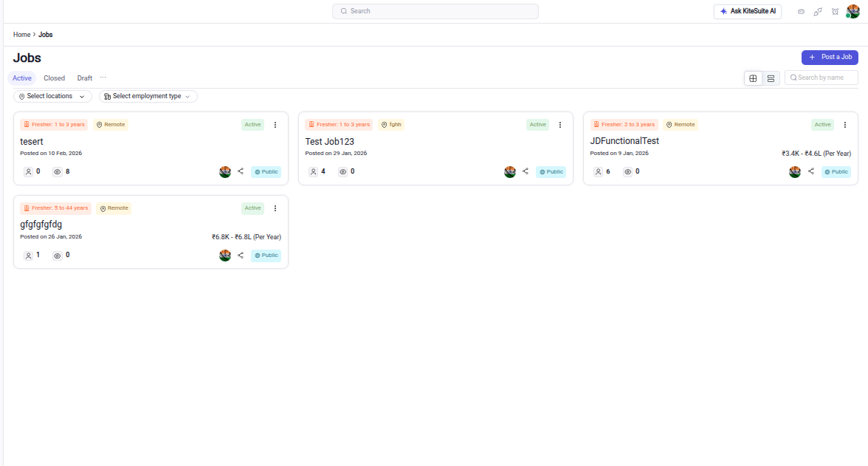This screenshot has height=466, width=868.
Task: Click applicants icon on JDFunctionalTest card
Action: pyautogui.click(x=598, y=172)
